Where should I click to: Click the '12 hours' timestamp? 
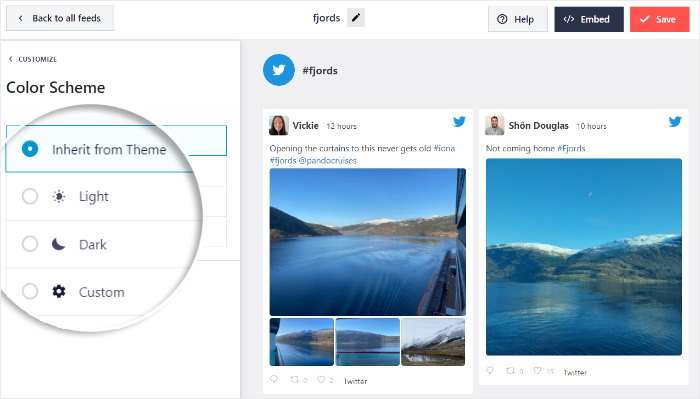(x=342, y=126)
